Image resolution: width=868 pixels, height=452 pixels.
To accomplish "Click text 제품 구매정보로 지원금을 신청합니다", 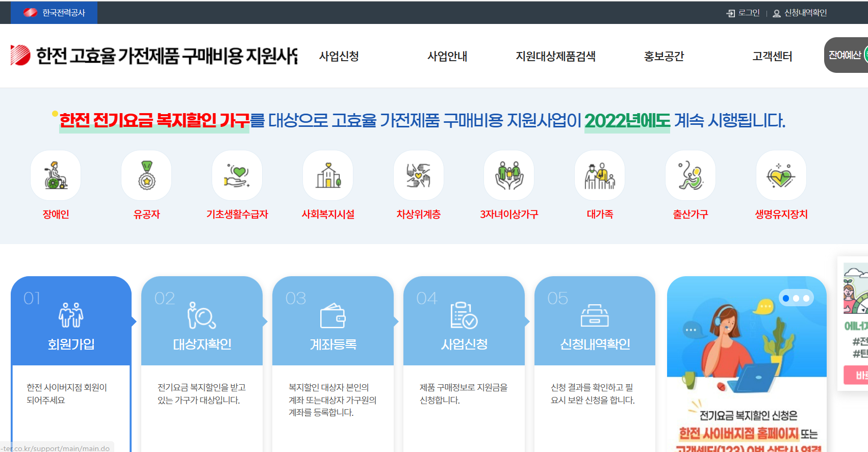I will [464, 394].
